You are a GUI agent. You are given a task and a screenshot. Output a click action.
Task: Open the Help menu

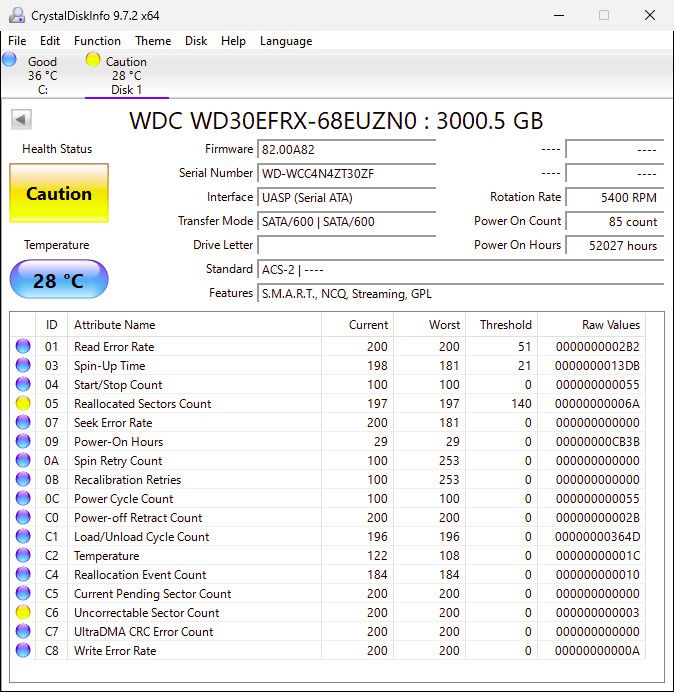point(233,41)
